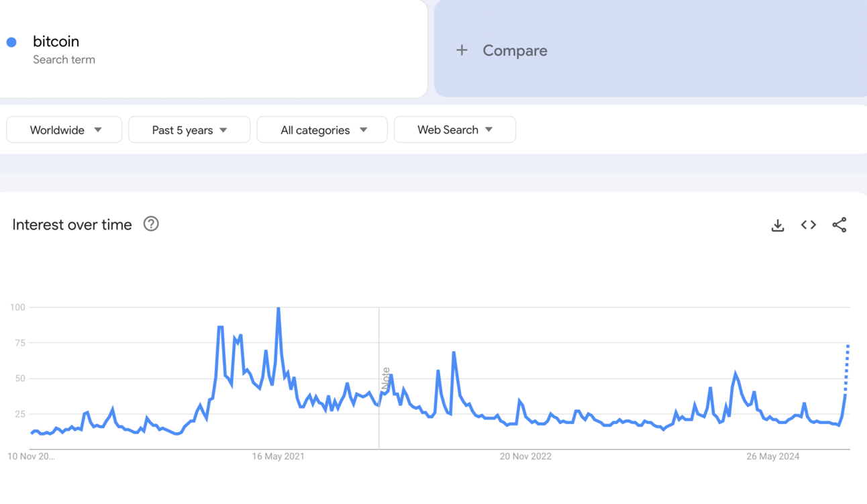Change the Web Search type filter

tap(455, 130)
